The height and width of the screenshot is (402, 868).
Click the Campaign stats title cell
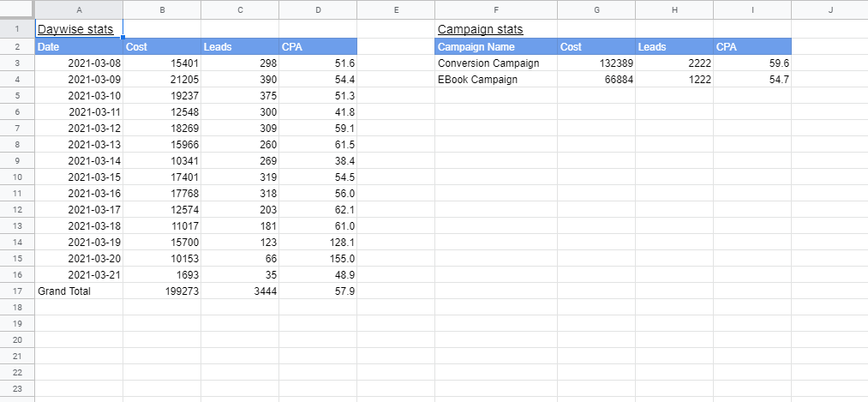pos(496,29)
